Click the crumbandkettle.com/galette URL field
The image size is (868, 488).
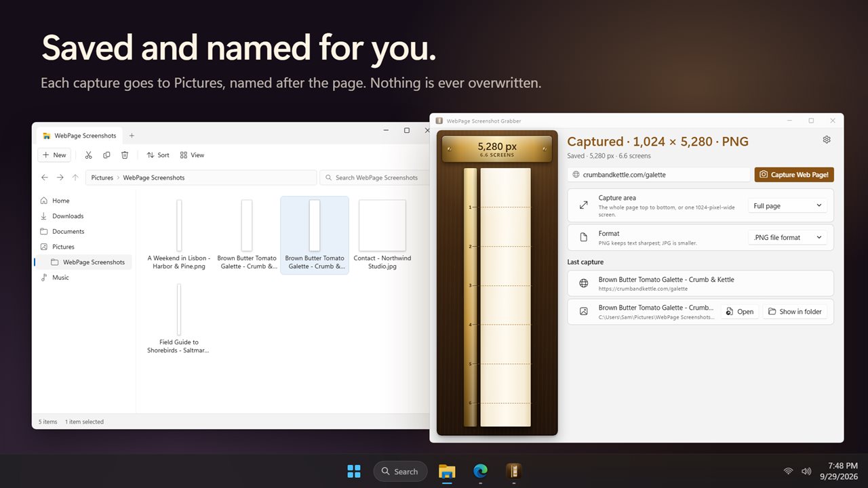(659, 174)
